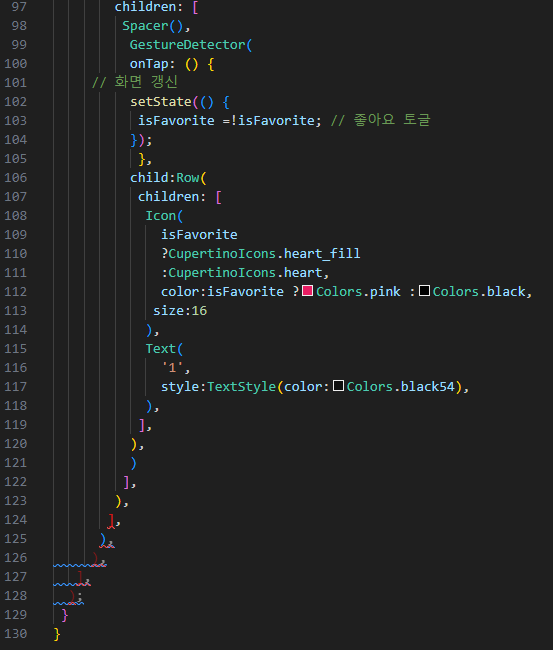Click the pink color swatch before Colors.pink
The image size is (553, 650).
[307, 291]
